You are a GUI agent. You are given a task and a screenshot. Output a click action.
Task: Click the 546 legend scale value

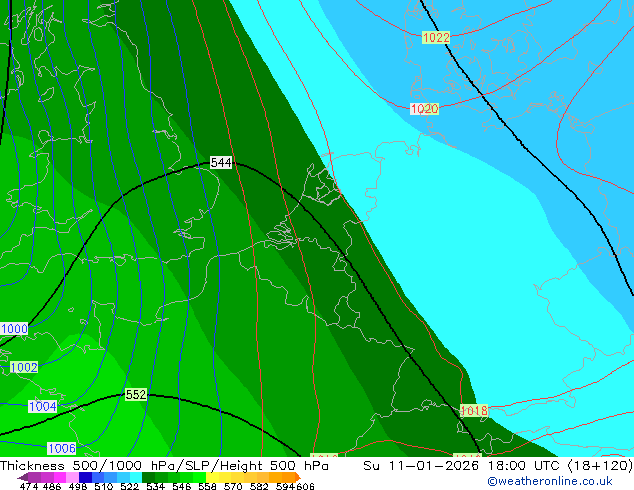coord(182,486)
